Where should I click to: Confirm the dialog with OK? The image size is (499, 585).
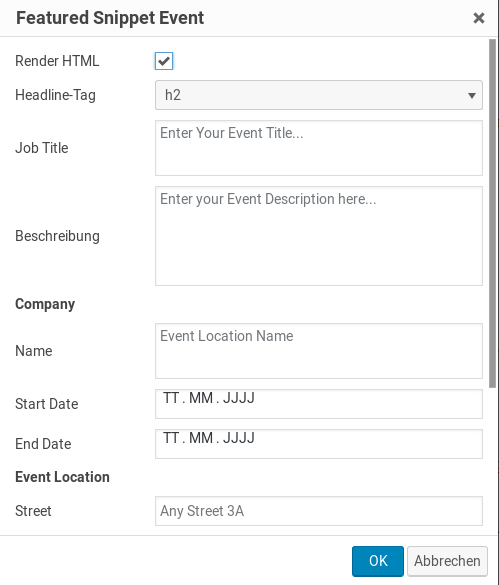coord(378,561)
